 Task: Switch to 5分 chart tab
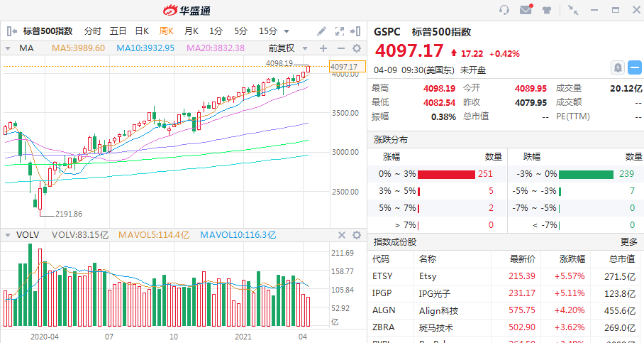[240, 31]
